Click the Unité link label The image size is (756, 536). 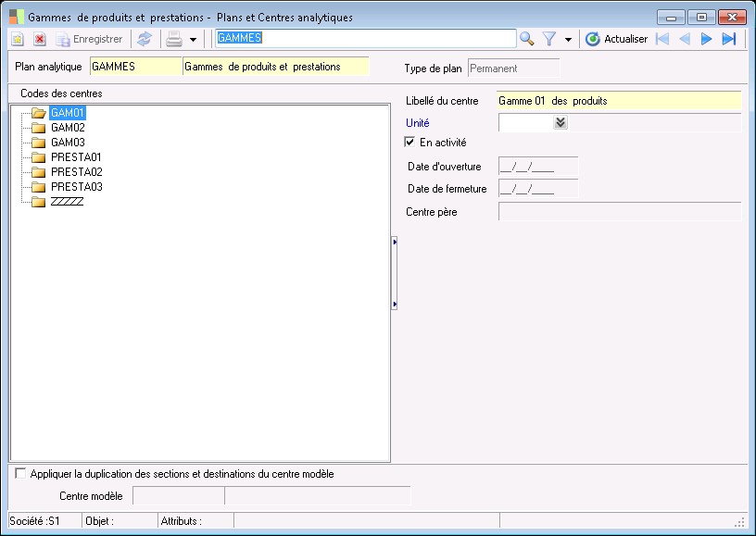point(418,123)
